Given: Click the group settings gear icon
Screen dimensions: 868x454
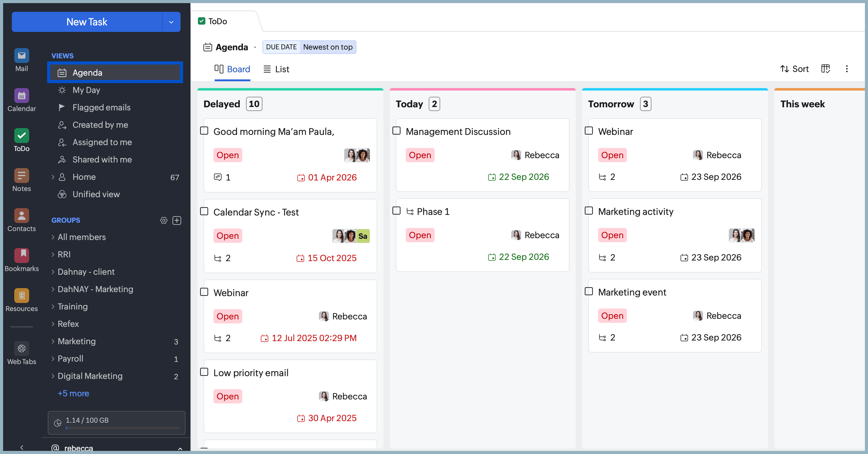Looking at the screenshot, I should (x=164, y=220).
